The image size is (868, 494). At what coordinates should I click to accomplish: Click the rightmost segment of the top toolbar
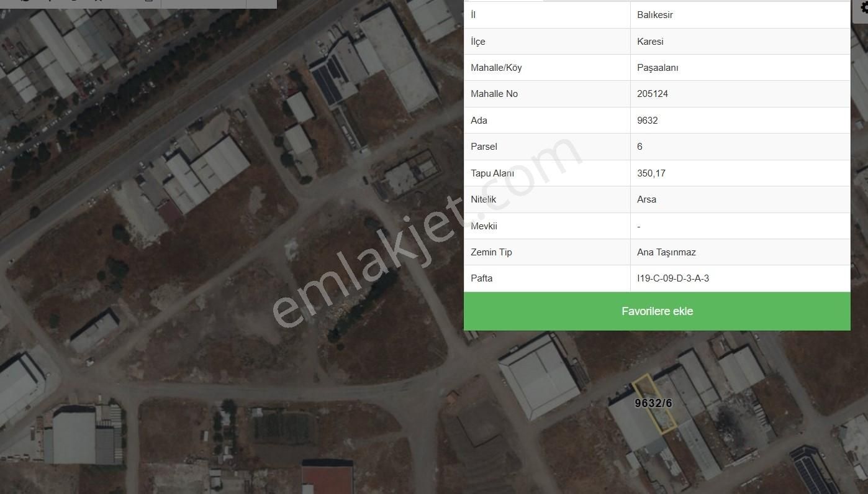pos(261,2)
